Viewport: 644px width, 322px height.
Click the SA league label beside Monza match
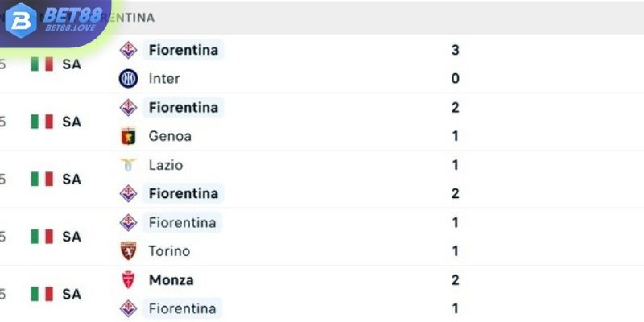[72, 294]
